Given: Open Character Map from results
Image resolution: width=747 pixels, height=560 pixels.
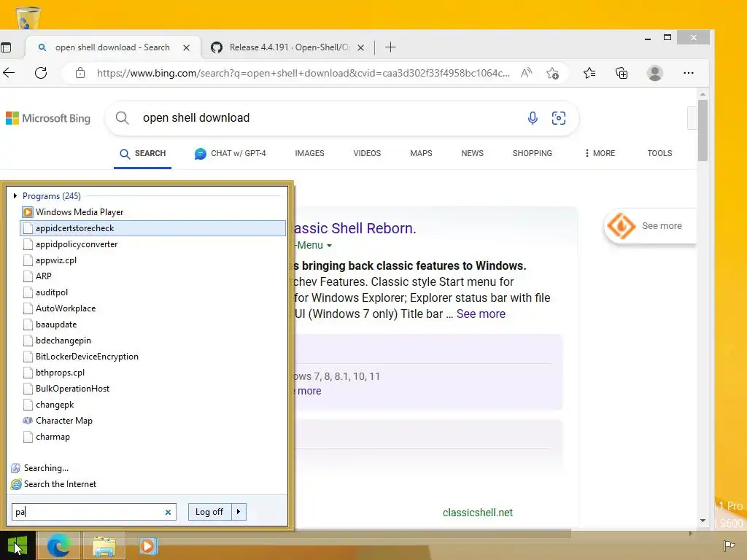Looking at the screenshot, I should tap(152, 421).
